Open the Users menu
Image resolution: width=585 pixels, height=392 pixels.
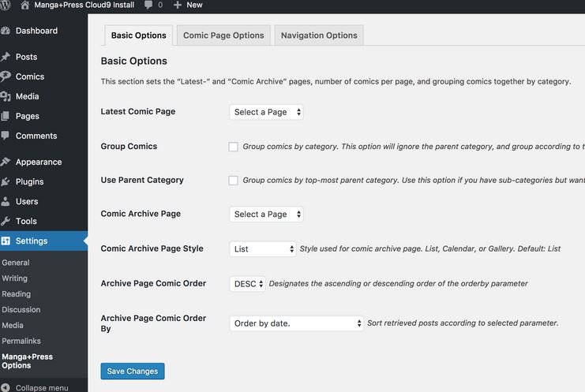[x=43, y=202]
